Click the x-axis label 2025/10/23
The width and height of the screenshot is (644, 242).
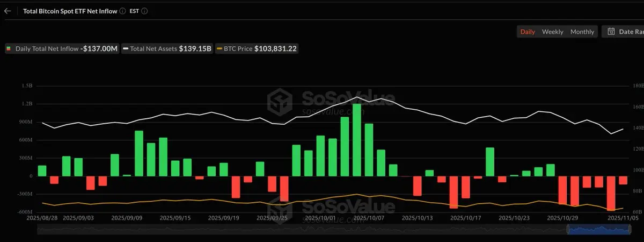coord(514,218)
